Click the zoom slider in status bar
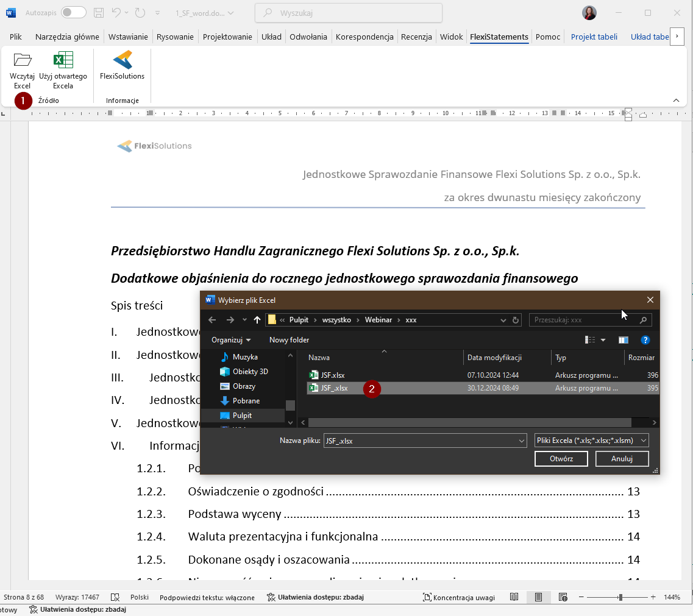 [620, 597]
